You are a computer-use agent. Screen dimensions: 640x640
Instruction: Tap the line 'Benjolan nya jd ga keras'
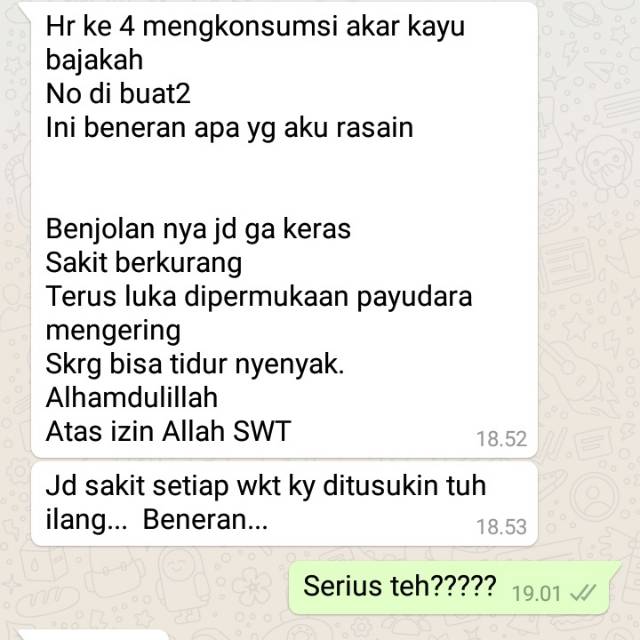pos(198,229)
